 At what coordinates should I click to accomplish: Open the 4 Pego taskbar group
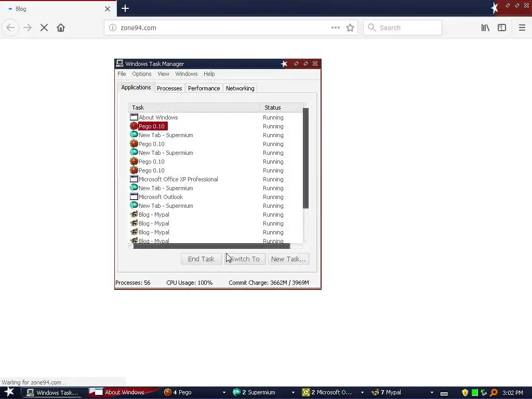tap(194, 393)
